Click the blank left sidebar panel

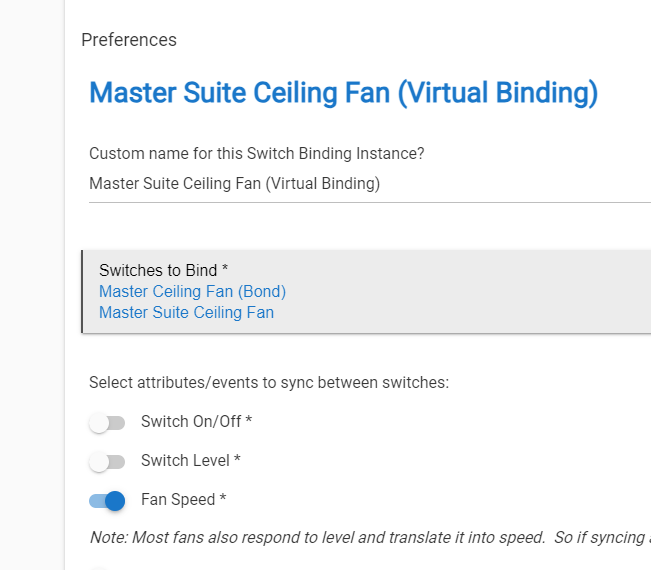tap(32, 285)
